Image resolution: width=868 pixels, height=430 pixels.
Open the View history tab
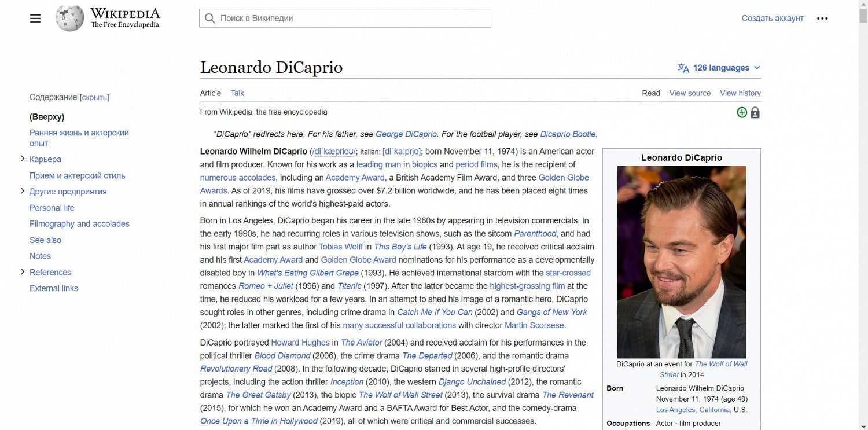[740, 93]
